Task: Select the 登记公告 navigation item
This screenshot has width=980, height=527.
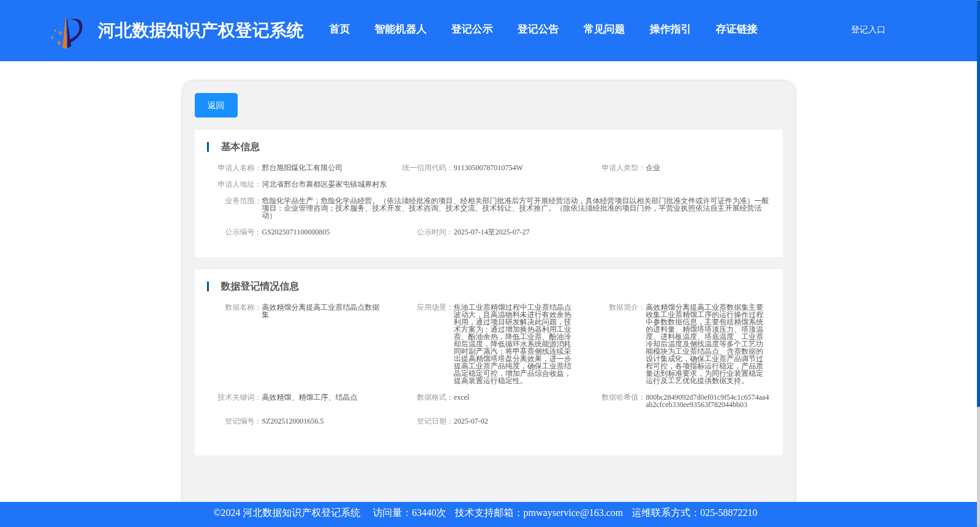Action: 538,29
